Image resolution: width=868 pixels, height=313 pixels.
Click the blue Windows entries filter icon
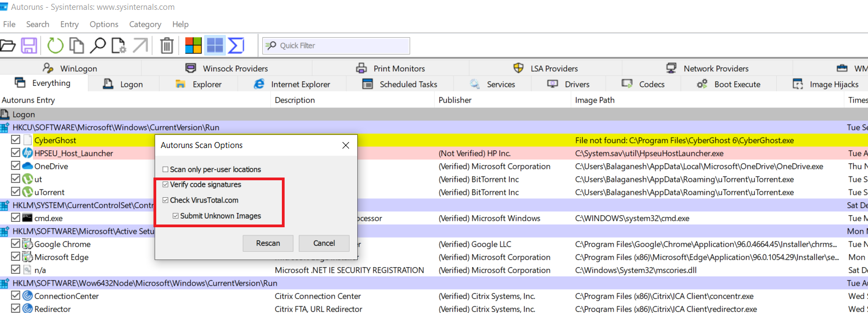tap(215, 45)
